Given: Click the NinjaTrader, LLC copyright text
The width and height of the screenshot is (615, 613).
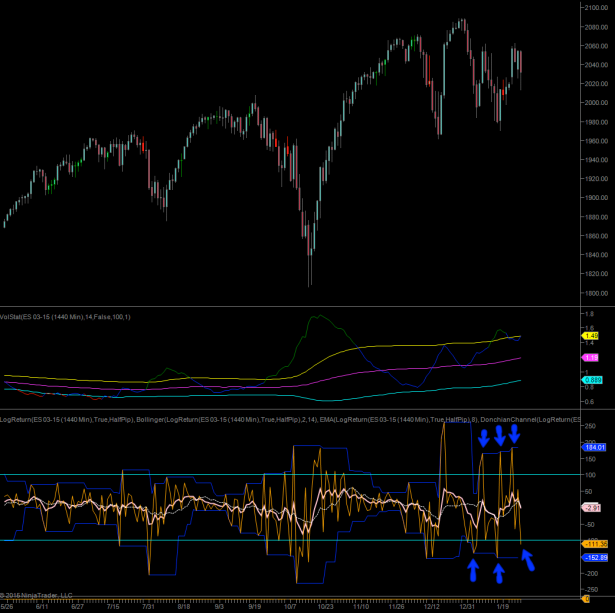Looking at the screenshot, I should coord(38,597).
